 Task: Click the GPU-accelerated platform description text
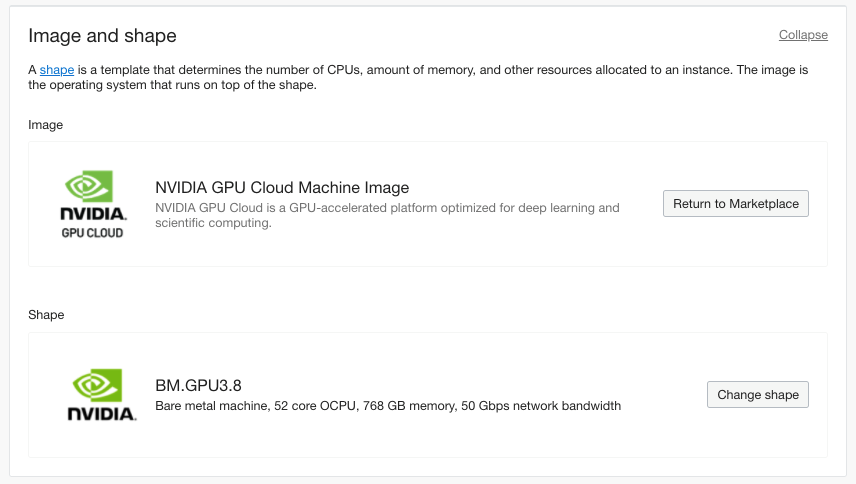point(387,208)
